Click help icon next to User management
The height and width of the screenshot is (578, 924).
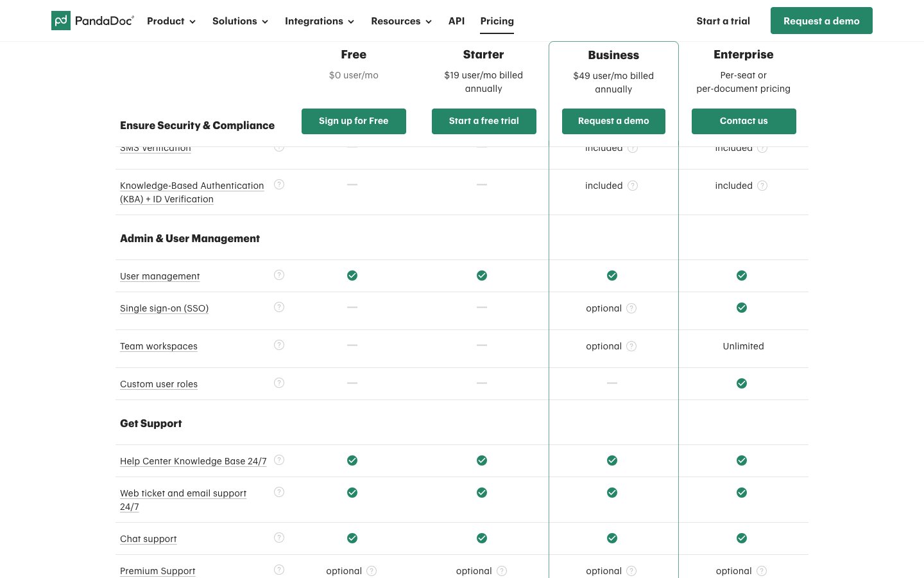pos(279,275)
